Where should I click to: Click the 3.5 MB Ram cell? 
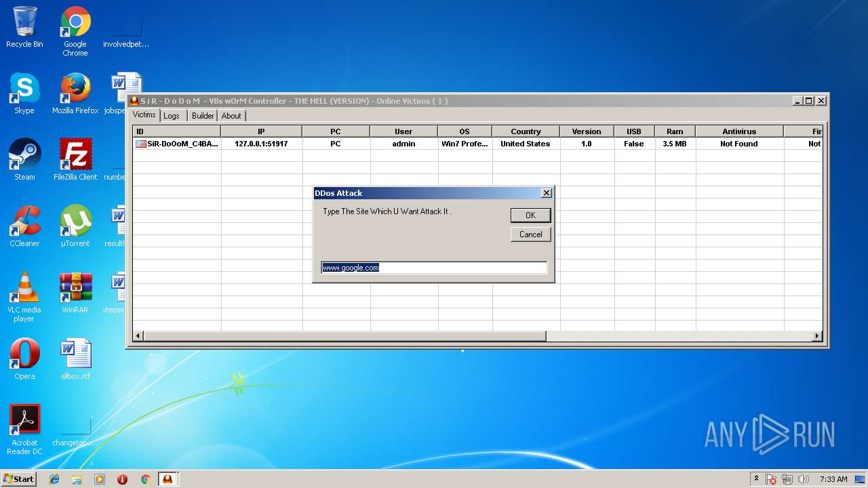tap(675, 144)
